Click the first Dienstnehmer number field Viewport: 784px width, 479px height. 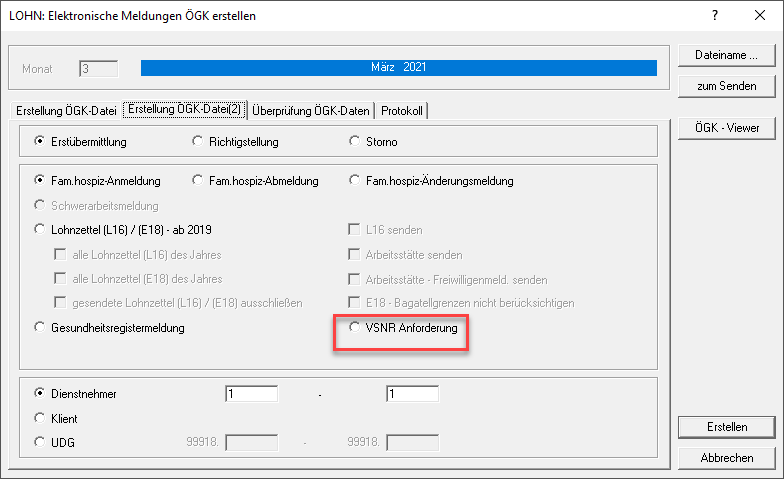tap(251, 394)
